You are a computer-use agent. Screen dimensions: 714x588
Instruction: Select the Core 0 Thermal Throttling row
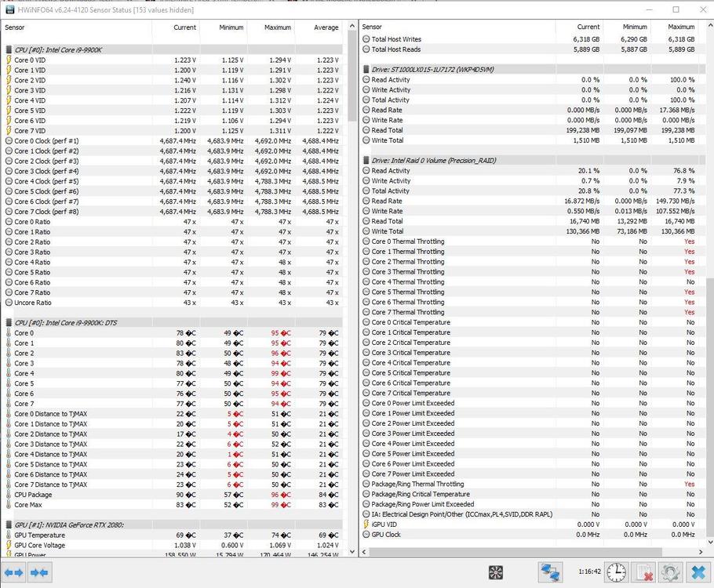[x=407, y=241]
